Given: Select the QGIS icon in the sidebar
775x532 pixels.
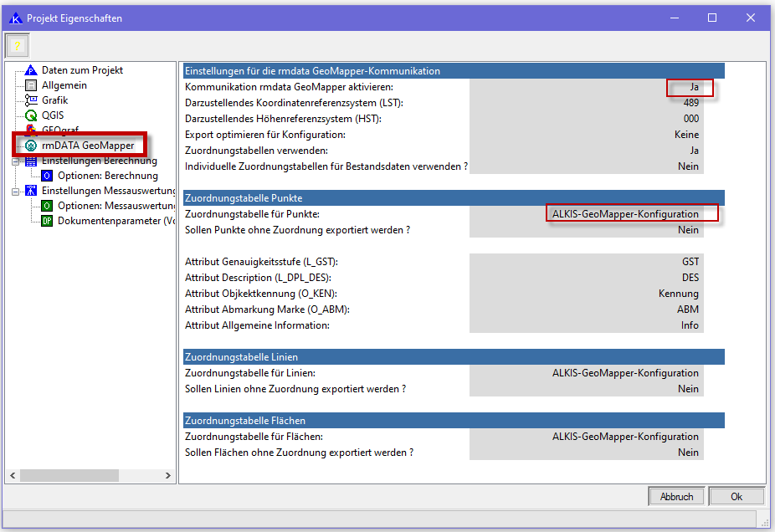Looking at the screenshot, I should [x=31, y=115].
